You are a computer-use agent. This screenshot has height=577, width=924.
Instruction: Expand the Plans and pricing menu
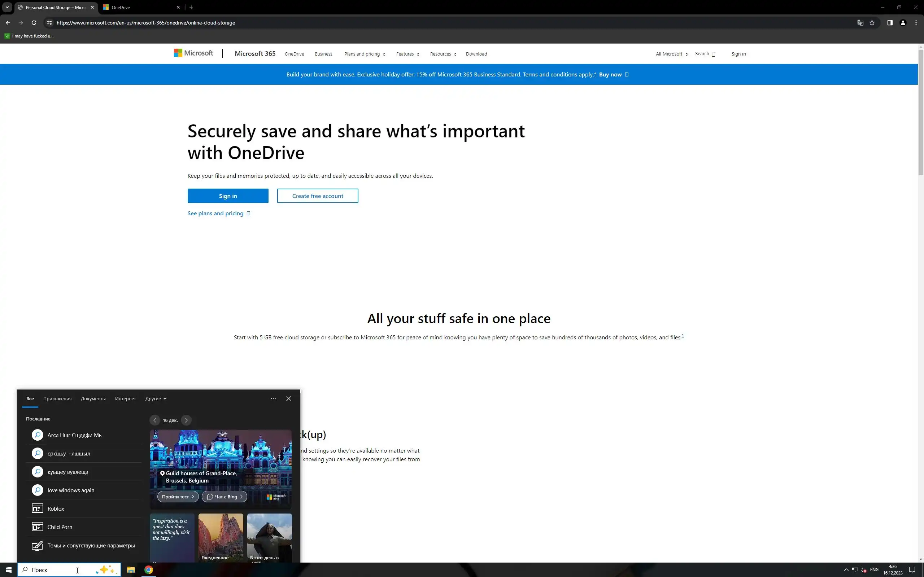[x=365, y=54]
